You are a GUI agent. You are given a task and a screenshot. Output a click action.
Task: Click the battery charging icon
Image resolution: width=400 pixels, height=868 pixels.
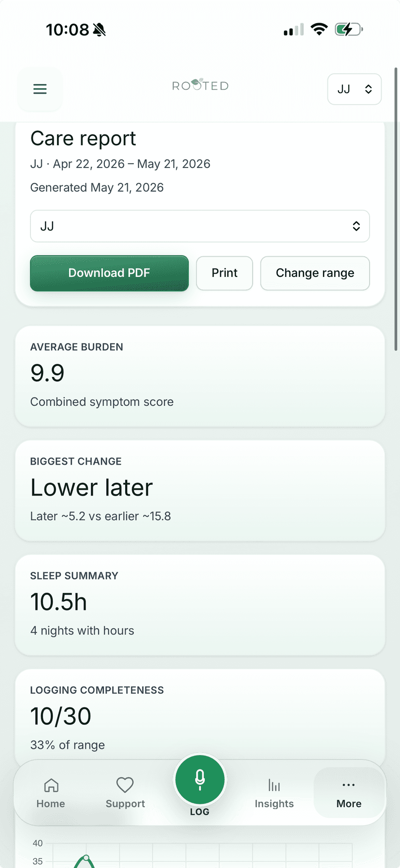349,29
